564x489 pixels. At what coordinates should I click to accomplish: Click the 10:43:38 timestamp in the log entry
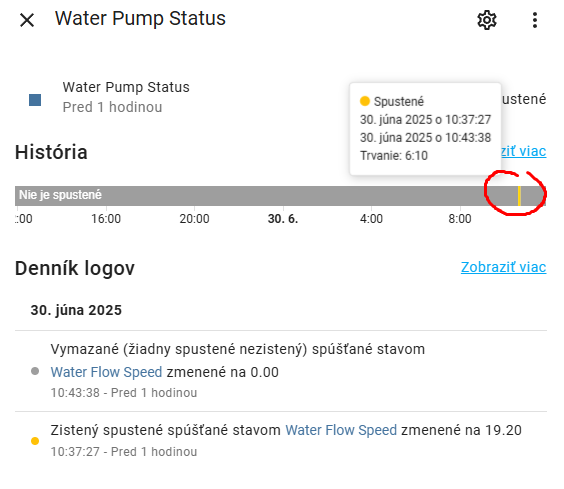point(75,393)
